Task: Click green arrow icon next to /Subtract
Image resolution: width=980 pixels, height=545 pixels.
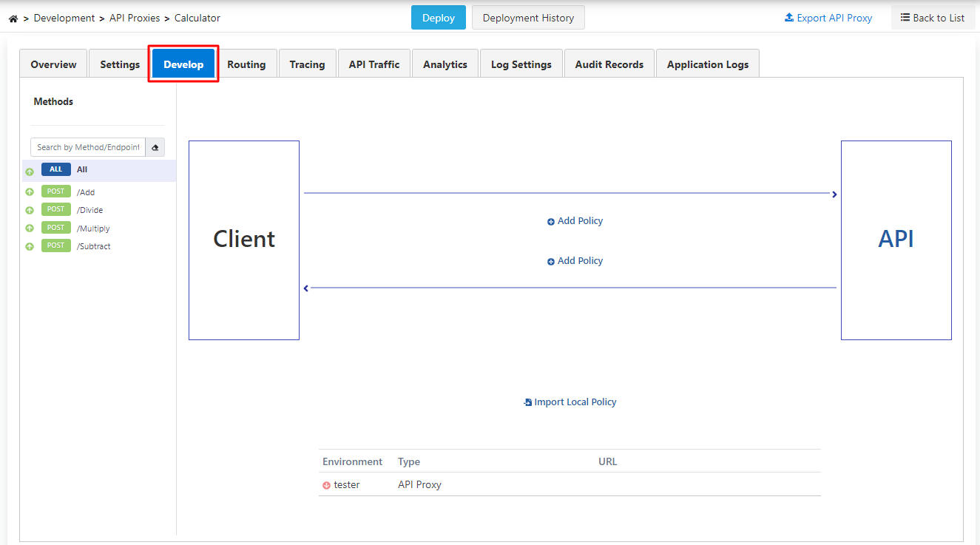Action: point(30,246)
